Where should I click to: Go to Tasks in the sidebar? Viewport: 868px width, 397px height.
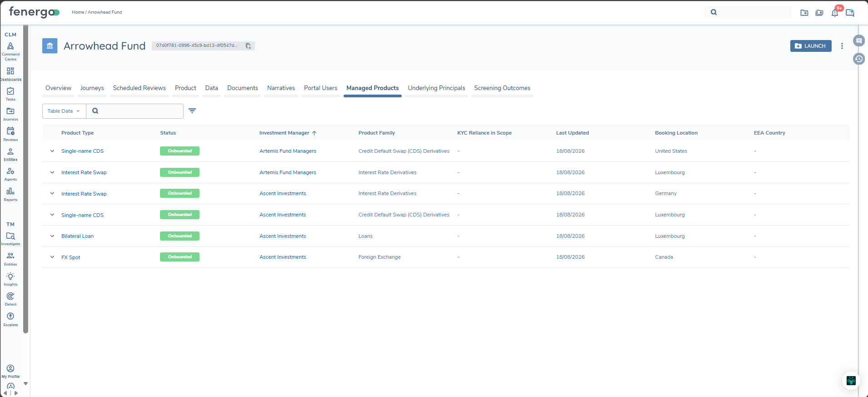tap(10, 94)
